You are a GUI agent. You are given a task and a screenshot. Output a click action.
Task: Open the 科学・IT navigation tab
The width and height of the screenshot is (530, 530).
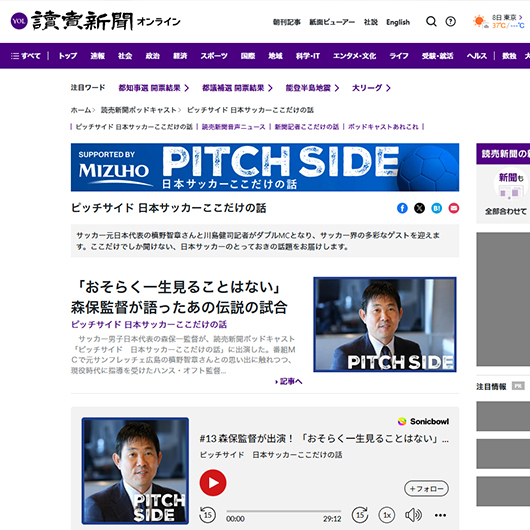coord(308,56)
